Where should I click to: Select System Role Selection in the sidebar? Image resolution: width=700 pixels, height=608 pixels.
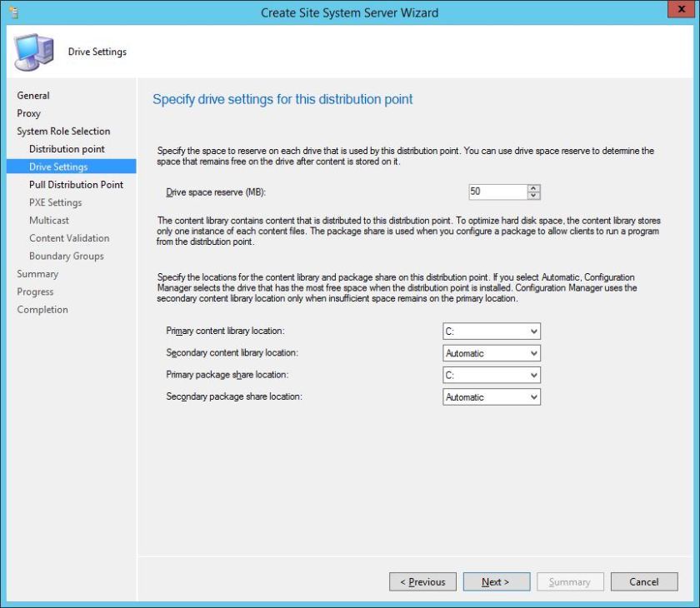click(x=62, y=131)
